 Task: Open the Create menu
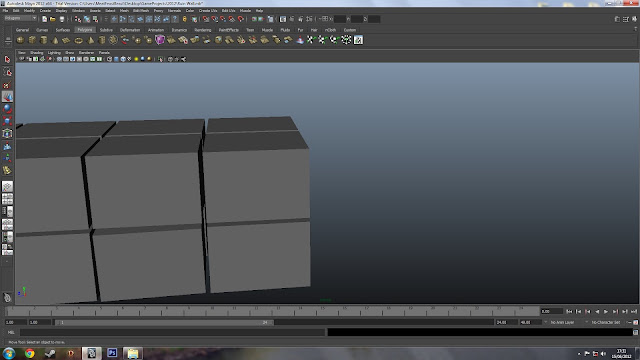[x=45, y=11]
